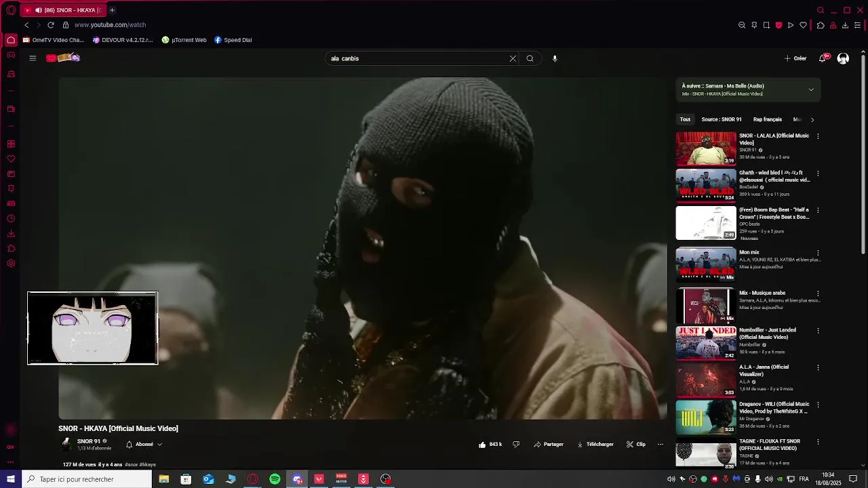Click the SNOR 91 channel avatar
Viewport: 868px width, 488px height.
pos(66,445)
